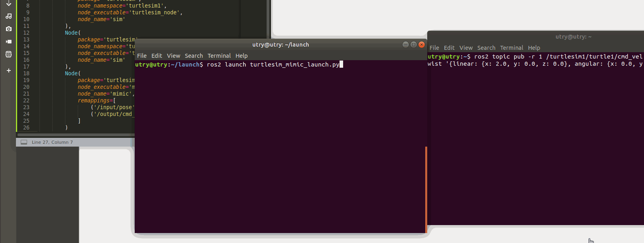Click 'Line 27, Column 7' status text

(x=52, y=142)
